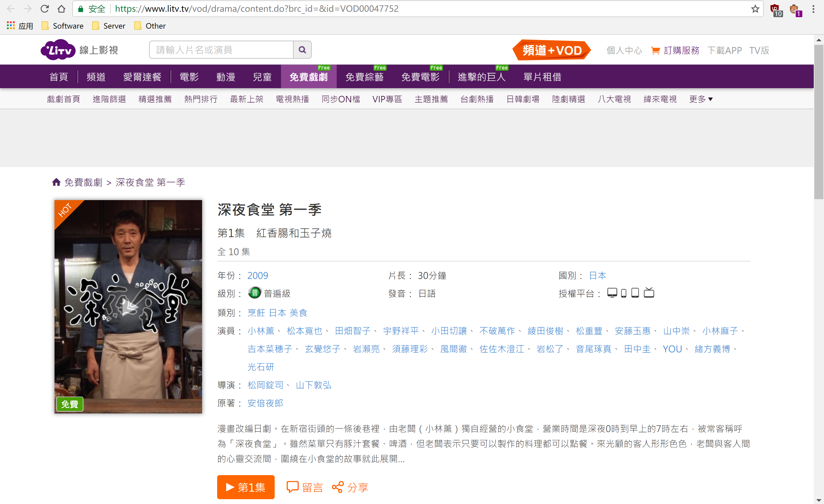Play episode with 第1集 button
Image resolution: width=824 pixels, height=504 pixels.
click(245, 487)
